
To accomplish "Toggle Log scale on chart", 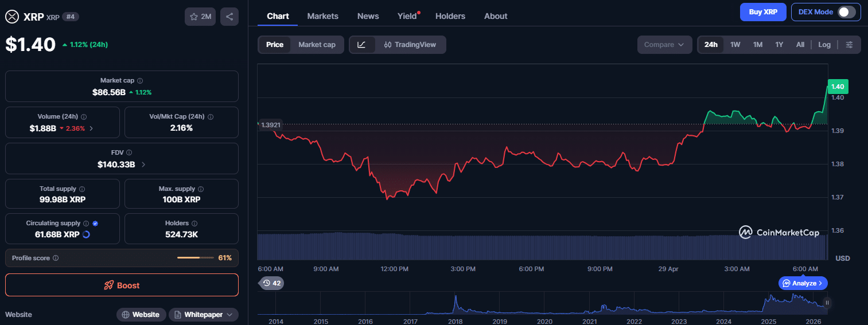I will [x=824, y=45].
